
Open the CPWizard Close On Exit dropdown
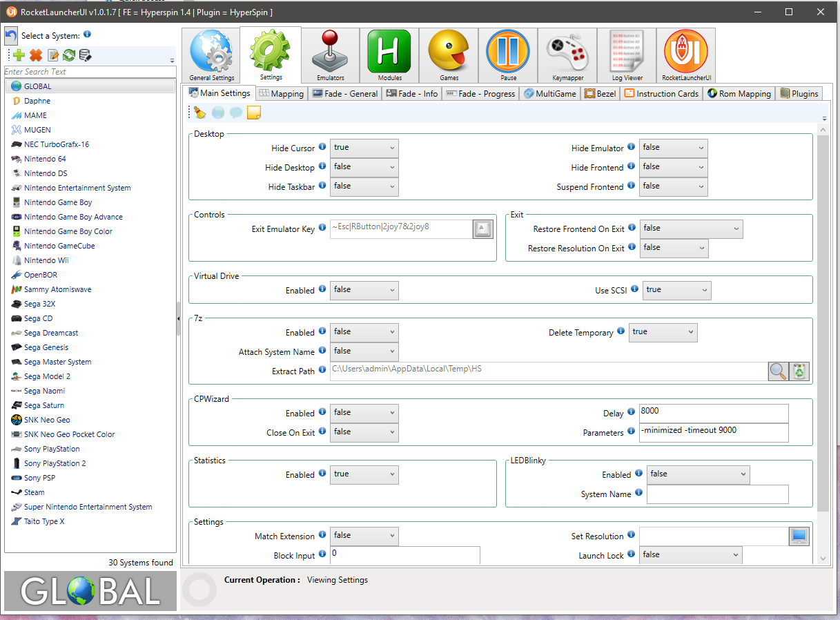364,432
